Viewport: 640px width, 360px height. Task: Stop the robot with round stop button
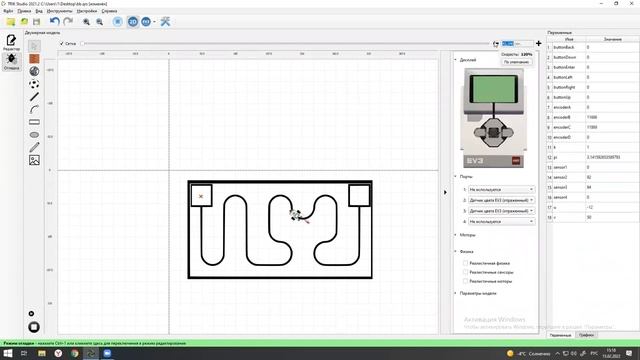pyautogui.click(x=34, y=327)
